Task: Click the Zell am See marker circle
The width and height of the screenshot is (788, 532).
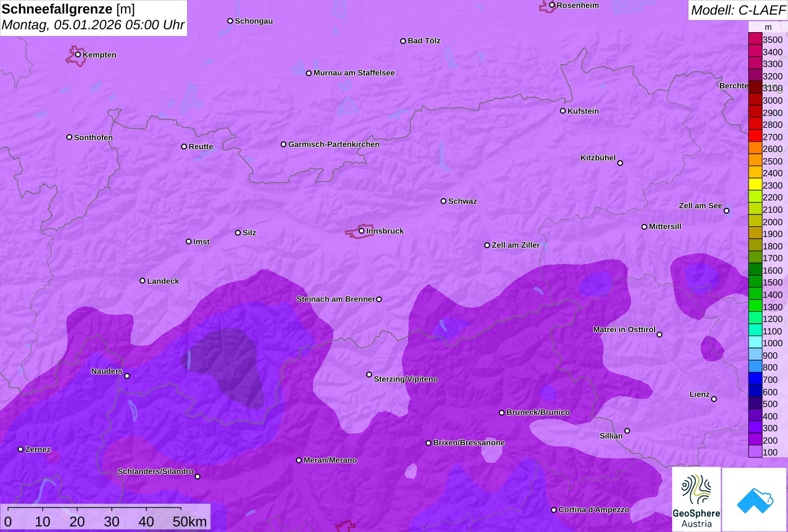Action: (x=726, y=211)
